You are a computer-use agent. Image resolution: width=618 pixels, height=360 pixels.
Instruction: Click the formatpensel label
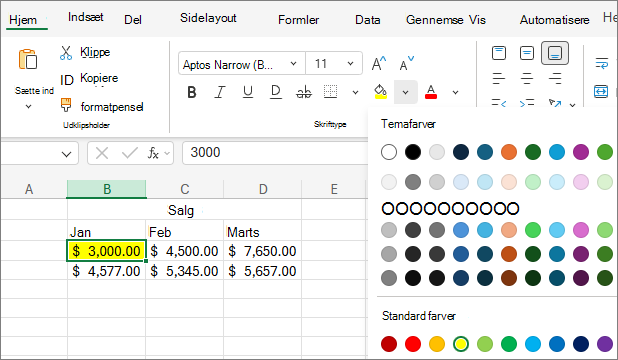click(x=112, y=107)
